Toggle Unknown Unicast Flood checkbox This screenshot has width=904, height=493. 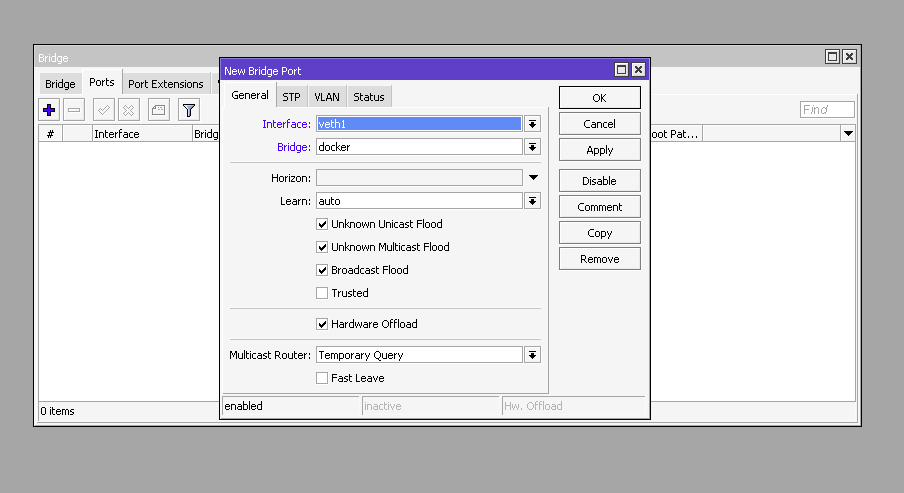(x=322, y=224)
